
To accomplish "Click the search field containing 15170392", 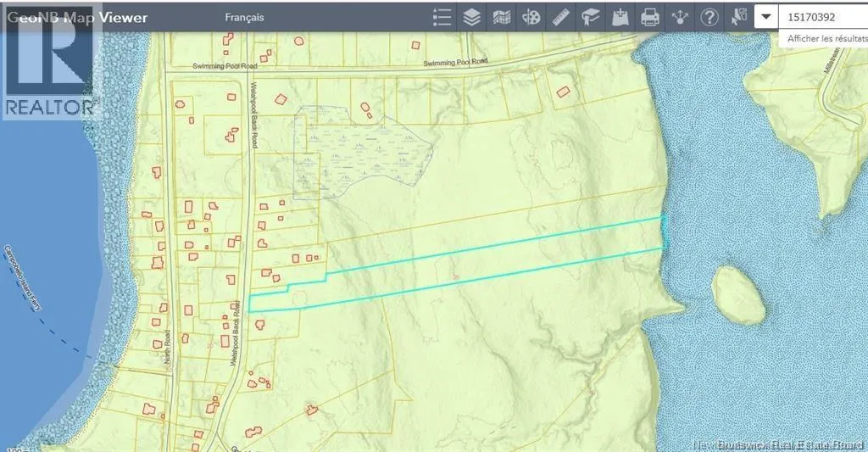I will click(822, 17).
